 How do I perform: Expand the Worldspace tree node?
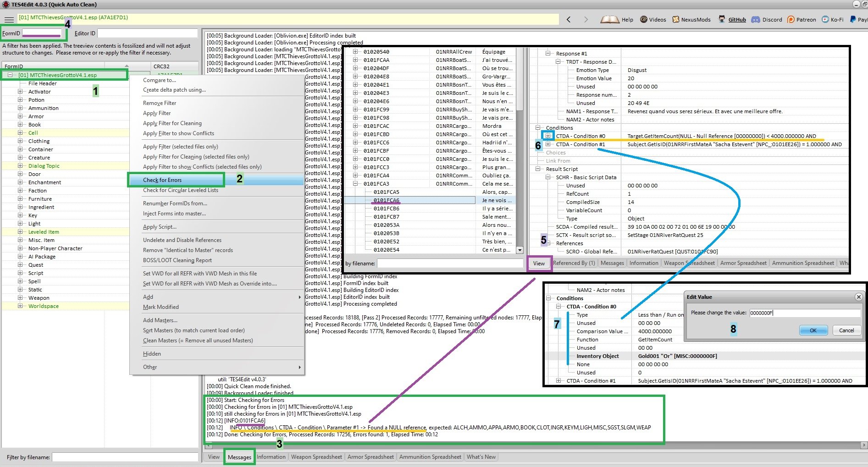20,306
